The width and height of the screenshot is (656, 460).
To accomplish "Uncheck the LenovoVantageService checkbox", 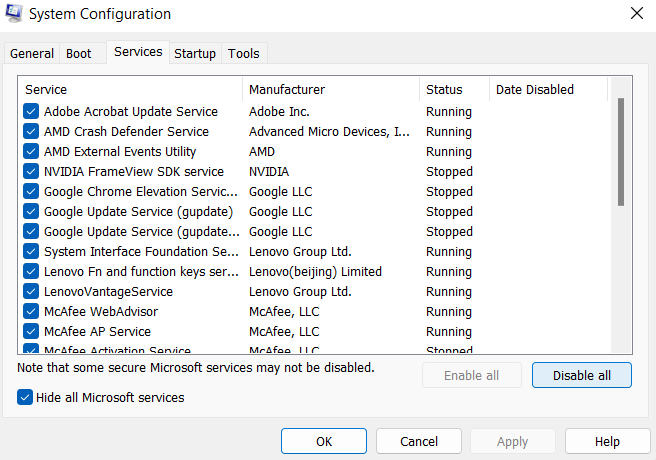I will (x=31, y=292).
